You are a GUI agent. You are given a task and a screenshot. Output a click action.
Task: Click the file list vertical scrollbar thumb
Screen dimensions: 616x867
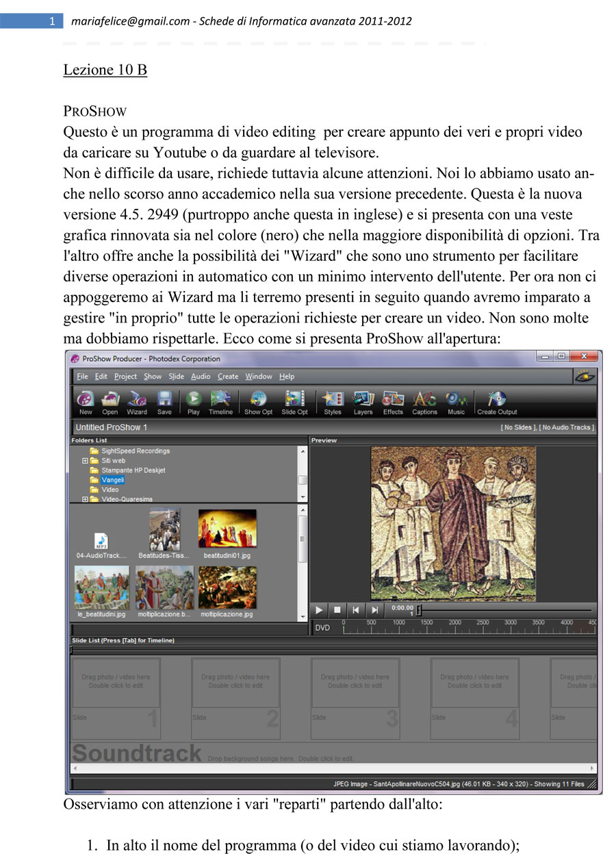pyautogui.click(x=303, y=539)
